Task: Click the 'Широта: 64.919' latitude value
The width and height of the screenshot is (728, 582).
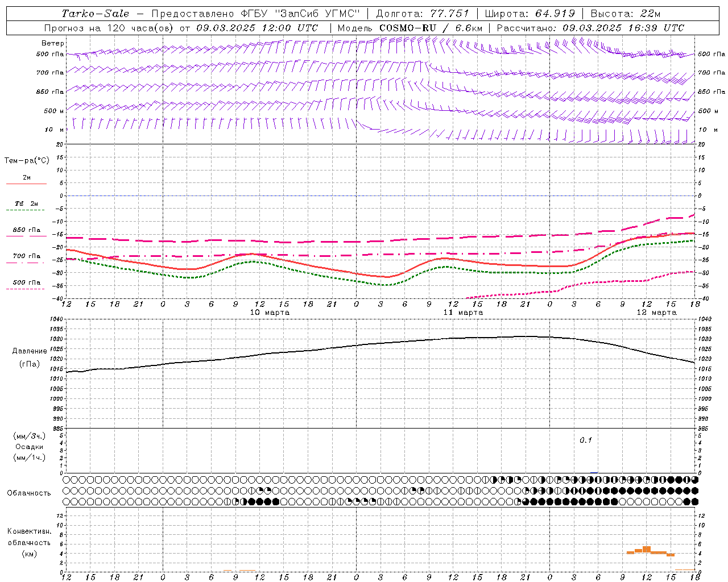Action: click(x=530, y=14)
